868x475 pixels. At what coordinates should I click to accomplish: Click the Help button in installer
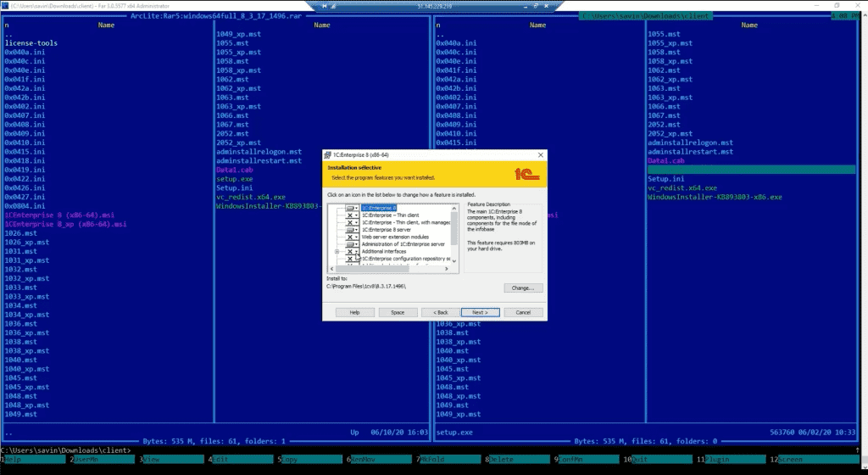[x=354, y=312]
